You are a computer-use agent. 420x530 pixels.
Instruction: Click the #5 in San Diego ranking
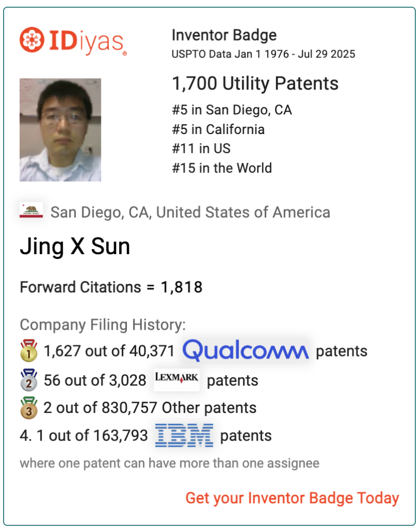coord(232,110)
